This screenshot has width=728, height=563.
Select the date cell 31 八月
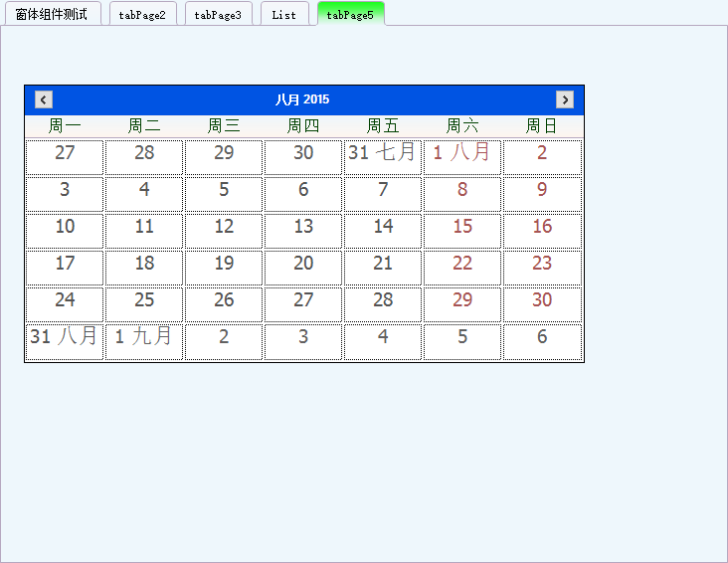(65, 341)
